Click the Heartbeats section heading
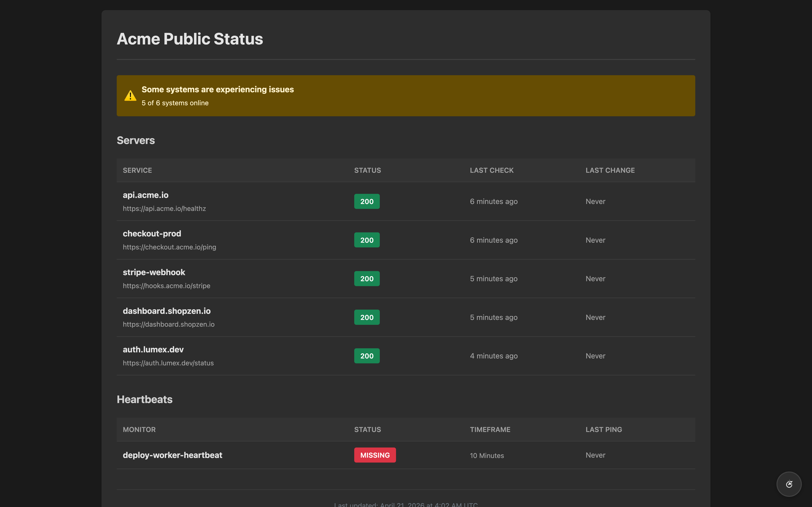The width and height of the screenshot is (812, 507). 144,399
